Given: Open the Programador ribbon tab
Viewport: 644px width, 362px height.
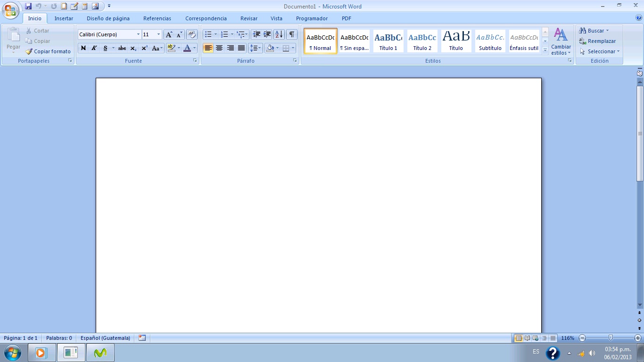Looking at the screenshot, I should pyautogui.click(x=312, y=18).
